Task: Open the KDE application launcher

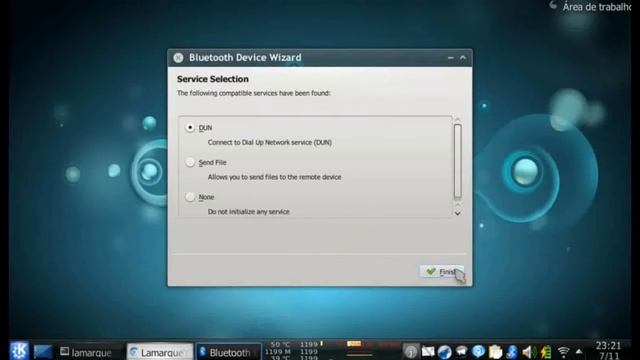Action: 19,351
